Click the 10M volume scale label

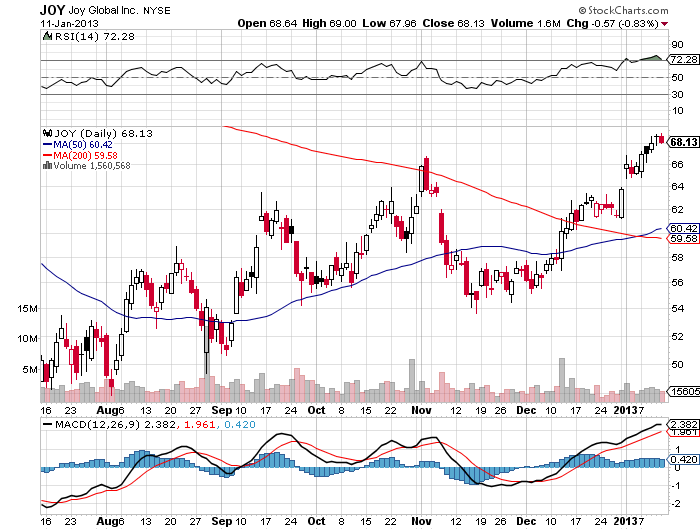pos(27,338)
